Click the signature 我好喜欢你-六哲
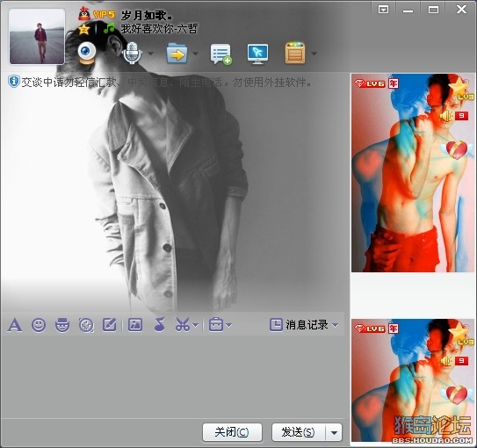 point(159,29)
